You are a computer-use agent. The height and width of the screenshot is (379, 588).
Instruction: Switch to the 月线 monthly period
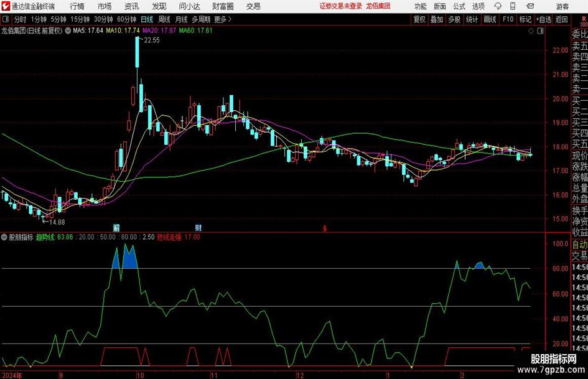pyautogui.click(x=181, y=19)
